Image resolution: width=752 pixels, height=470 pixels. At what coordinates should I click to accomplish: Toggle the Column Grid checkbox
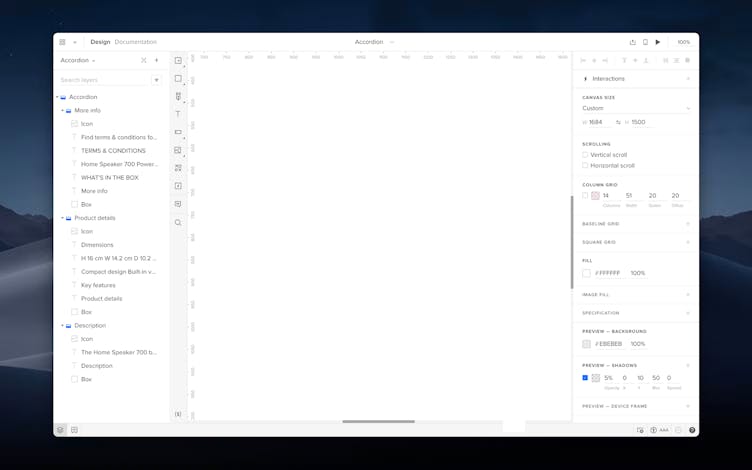585,195
